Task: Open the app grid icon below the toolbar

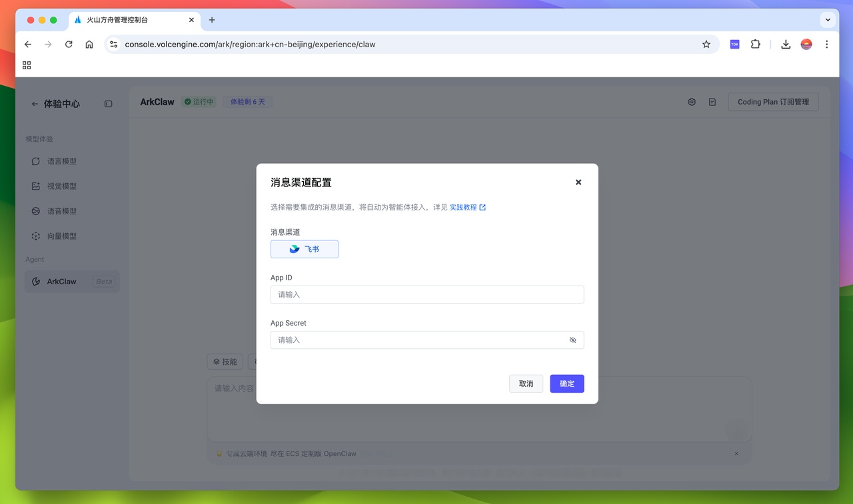Action: (x=27, y=65)
